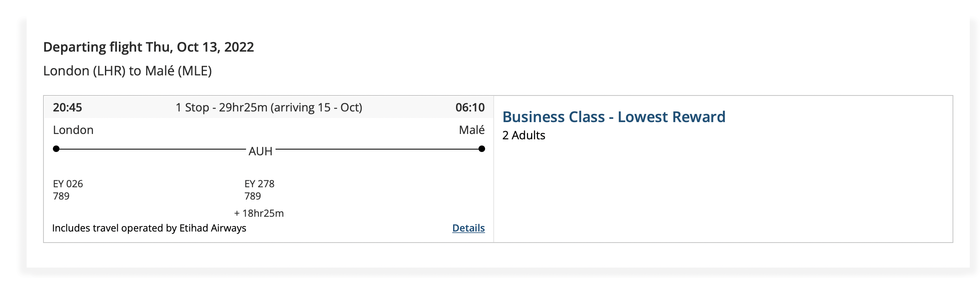Screen dimensions: 980x286
Task: Click flight number EY 278
Action: pos(259,184)
